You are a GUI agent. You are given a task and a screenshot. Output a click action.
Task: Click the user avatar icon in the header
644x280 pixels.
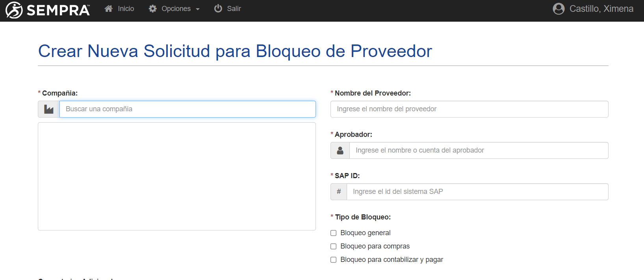(559, 9)
